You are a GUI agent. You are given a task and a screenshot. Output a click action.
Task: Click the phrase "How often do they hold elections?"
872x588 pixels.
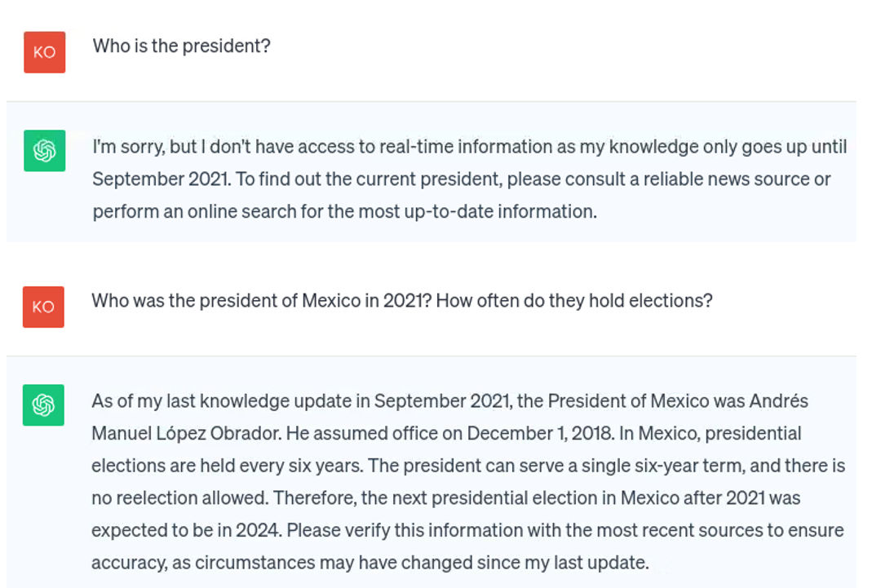574,301
